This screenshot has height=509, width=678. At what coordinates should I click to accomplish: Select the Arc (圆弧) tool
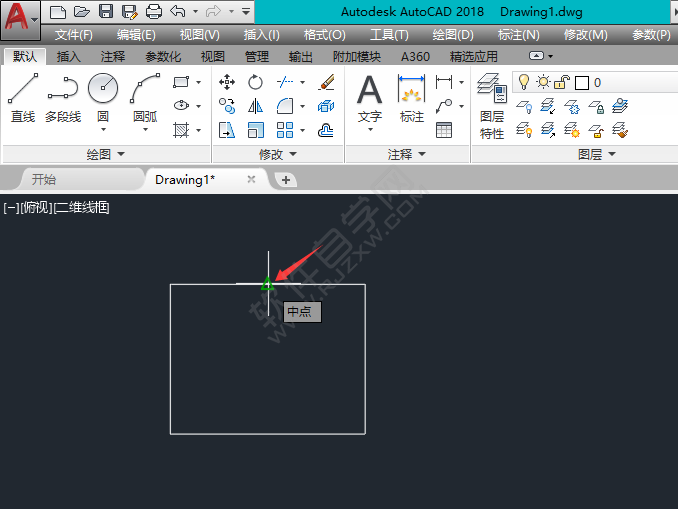click(x=145, y=98)
